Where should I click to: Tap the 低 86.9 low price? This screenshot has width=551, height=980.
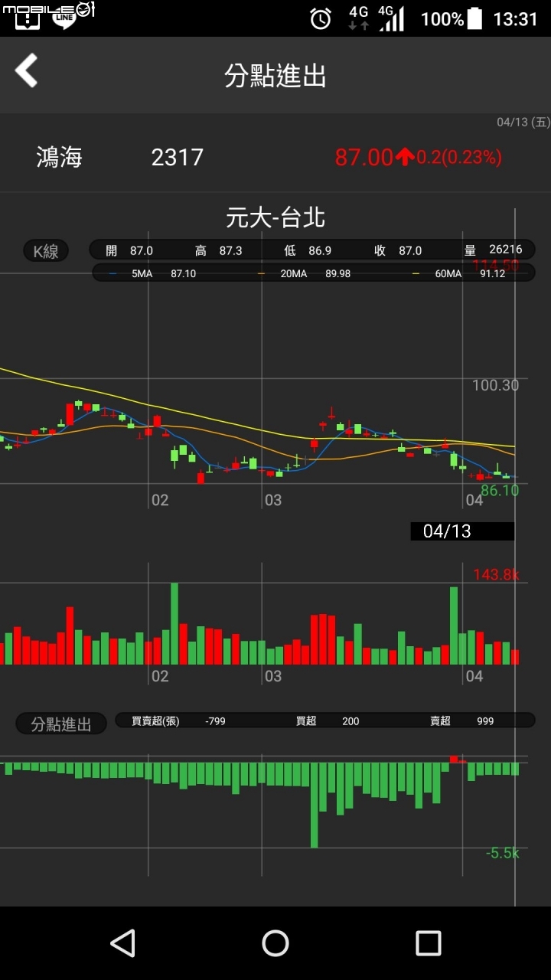click(x=308, y=250)
